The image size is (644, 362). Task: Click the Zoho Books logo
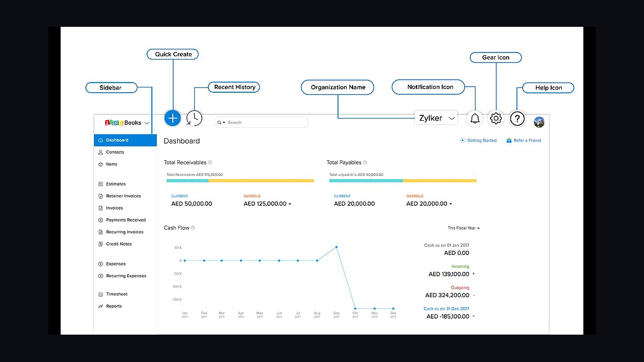click(x=123, y=123)
